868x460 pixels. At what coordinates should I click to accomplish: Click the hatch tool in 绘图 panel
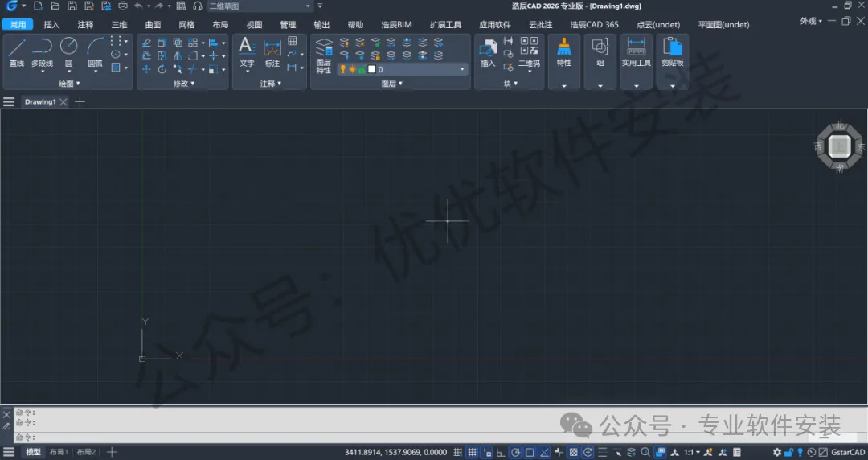point(116,68)
